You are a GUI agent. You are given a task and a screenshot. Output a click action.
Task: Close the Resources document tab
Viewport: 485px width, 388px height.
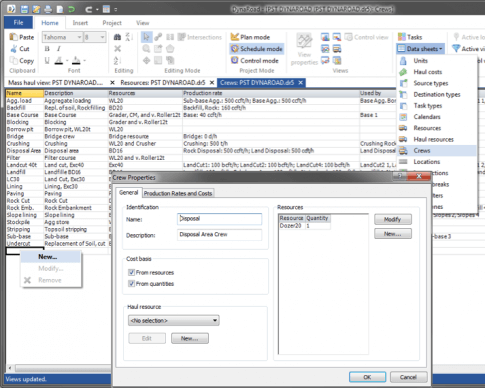212,82
